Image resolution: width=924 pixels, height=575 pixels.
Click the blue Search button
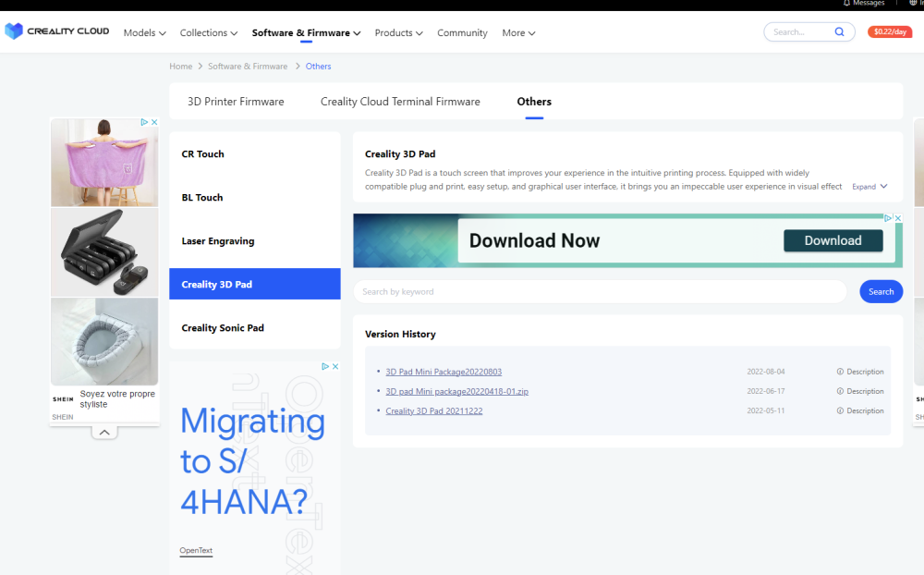[x=881, y=291]
